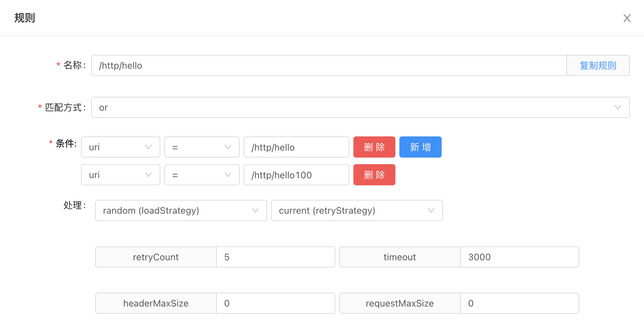
Task: Expand the first condition uri type dropdown
Action: (x=121, y=147)
